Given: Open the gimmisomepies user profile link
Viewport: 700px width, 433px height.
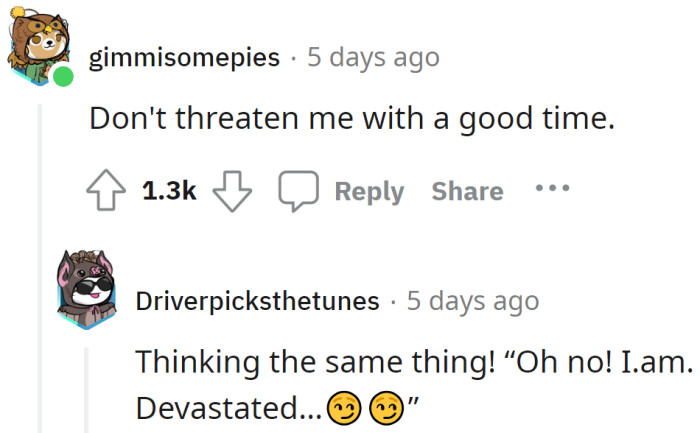Looking at the screenshot, I should (184, 58).
